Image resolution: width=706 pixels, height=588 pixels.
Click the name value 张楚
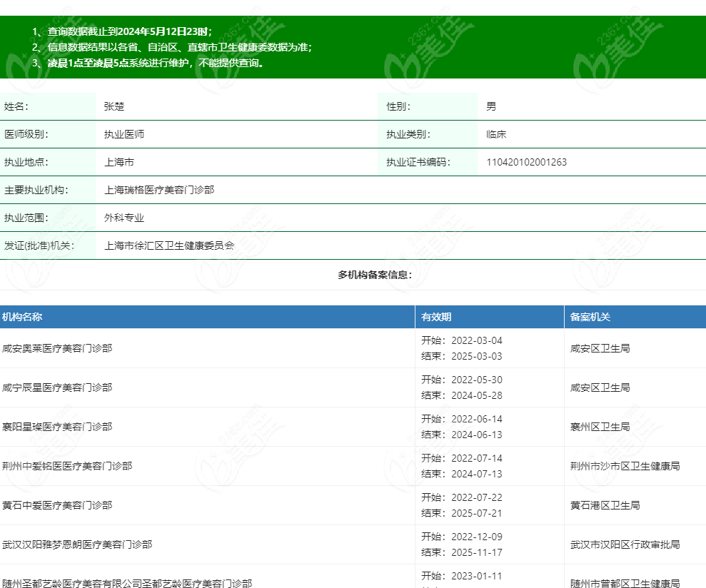pyautogui.click(x=114, y=106)
